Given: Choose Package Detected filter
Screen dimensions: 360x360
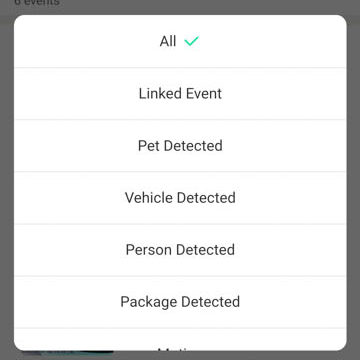Looking at the screenshot, I should (180, 302).
